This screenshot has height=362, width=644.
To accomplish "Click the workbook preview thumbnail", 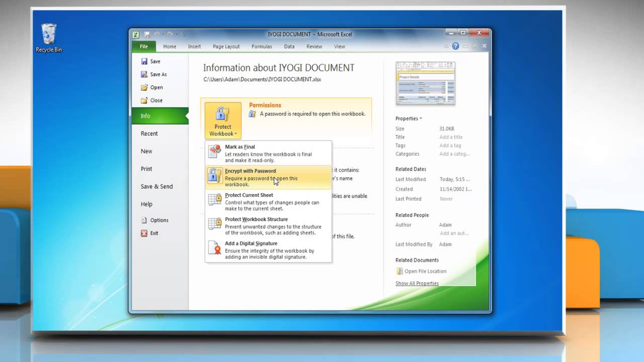I will [x=425, y=83].
